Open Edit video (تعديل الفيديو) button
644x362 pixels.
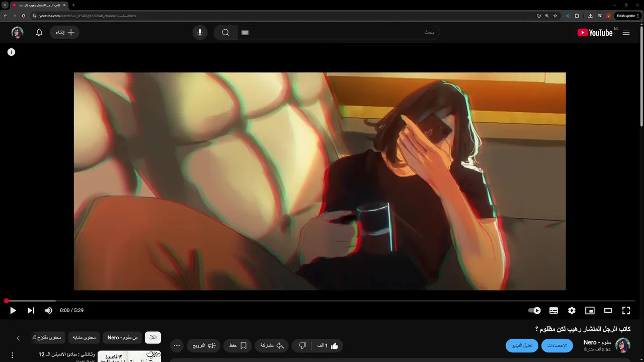[522, 345]
